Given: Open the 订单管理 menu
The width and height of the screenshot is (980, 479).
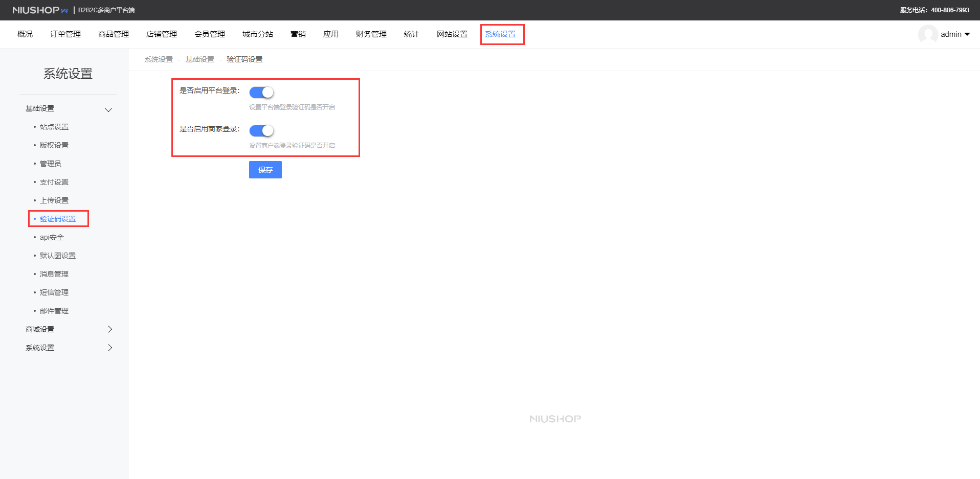Looking at the screenshot, I should (x=65, y=34).
